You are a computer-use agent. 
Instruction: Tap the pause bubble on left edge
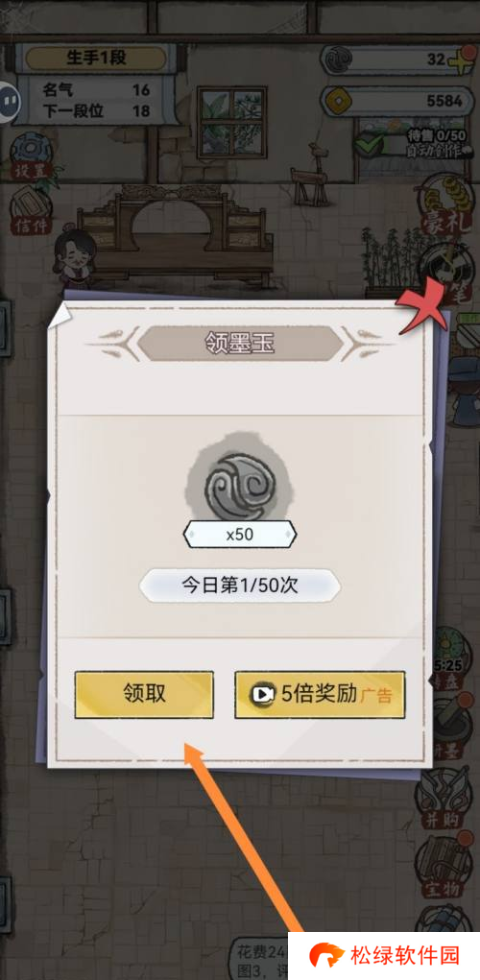[10, 100]
